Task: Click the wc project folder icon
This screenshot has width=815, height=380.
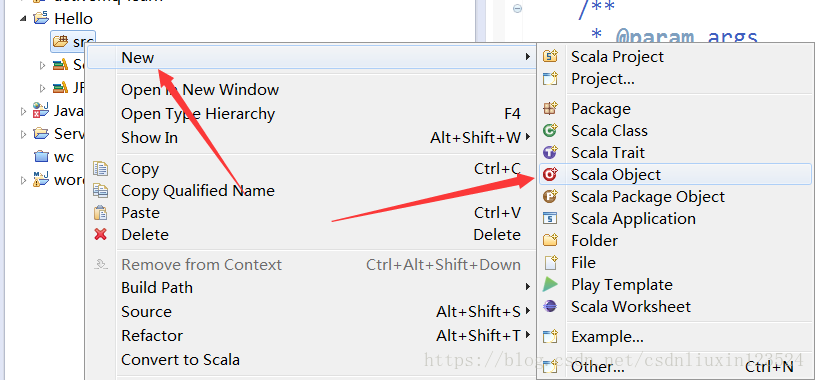Action: [x=41, y=156]
